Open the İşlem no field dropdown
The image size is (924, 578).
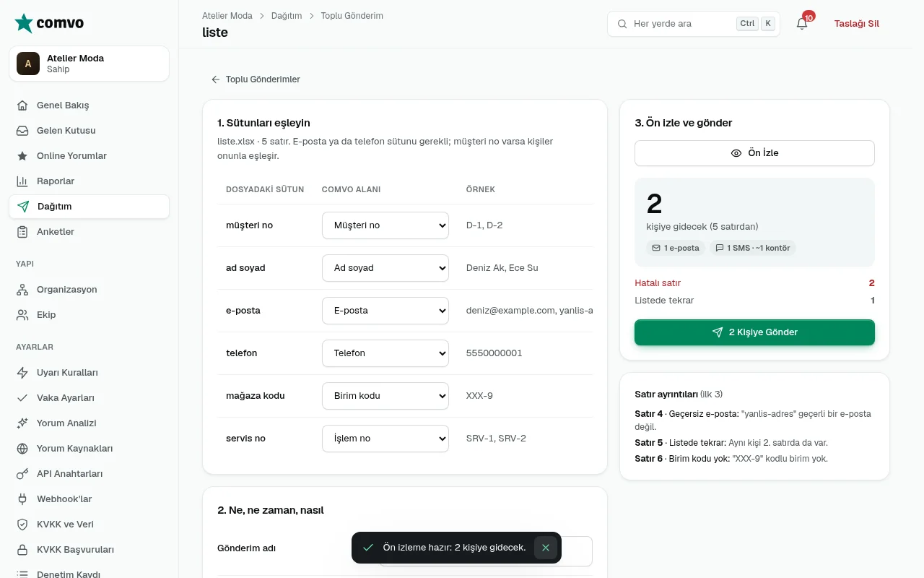click(x=385, y=439)
